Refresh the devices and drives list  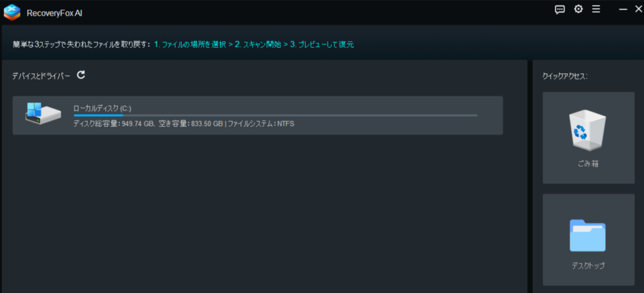[x=81, y=75]
